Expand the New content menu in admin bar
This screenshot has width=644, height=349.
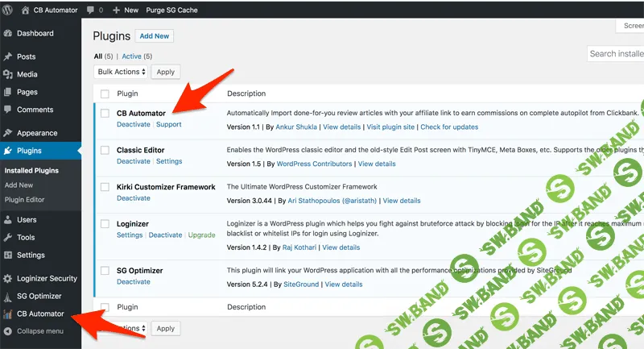(127, 10)
